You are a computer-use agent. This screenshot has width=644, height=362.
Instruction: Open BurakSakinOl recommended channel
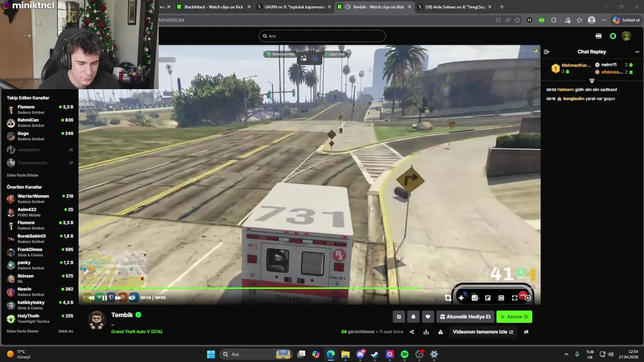pyautogui.click(x=39, y=239)
